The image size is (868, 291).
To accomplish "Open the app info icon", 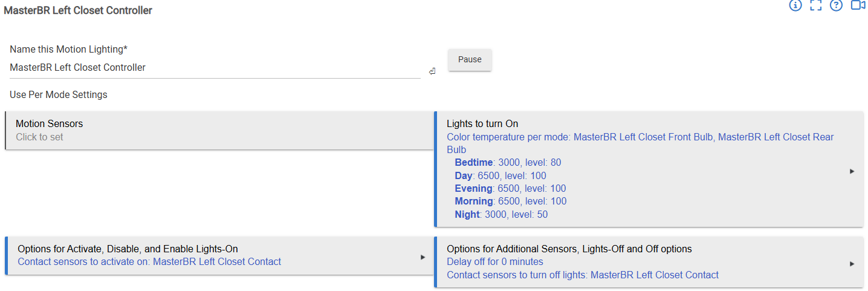I will (x=795, y=5).
